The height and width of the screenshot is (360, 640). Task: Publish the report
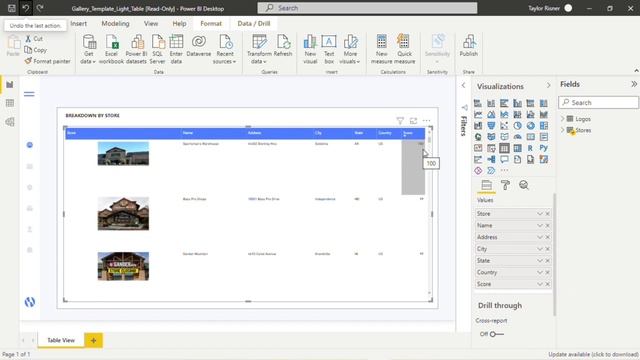[x=469, y=46]
